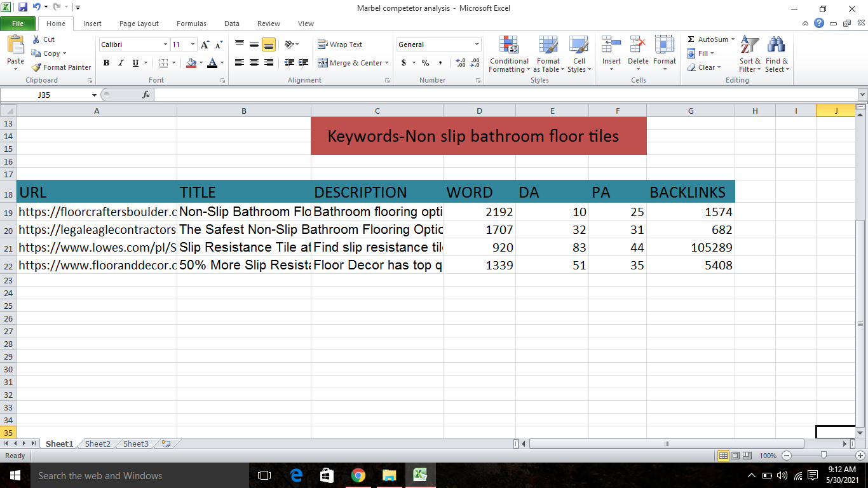This screenshot has width=868, height=488.
Task: Select the Center text alignment icon
Action: tap(254, 63)
